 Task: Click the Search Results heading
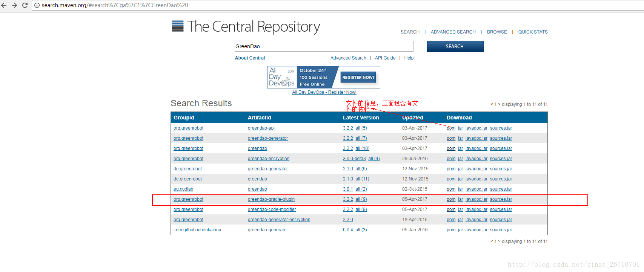[201, 103]
